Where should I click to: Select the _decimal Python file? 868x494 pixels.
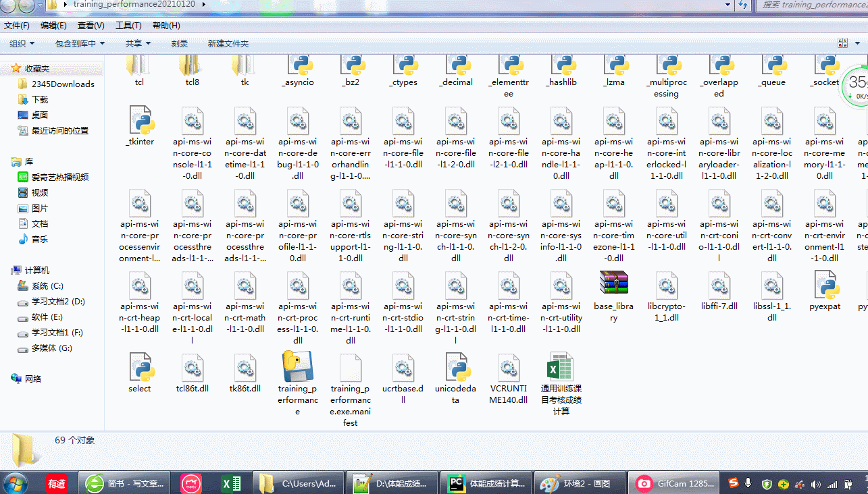(456, 70)
